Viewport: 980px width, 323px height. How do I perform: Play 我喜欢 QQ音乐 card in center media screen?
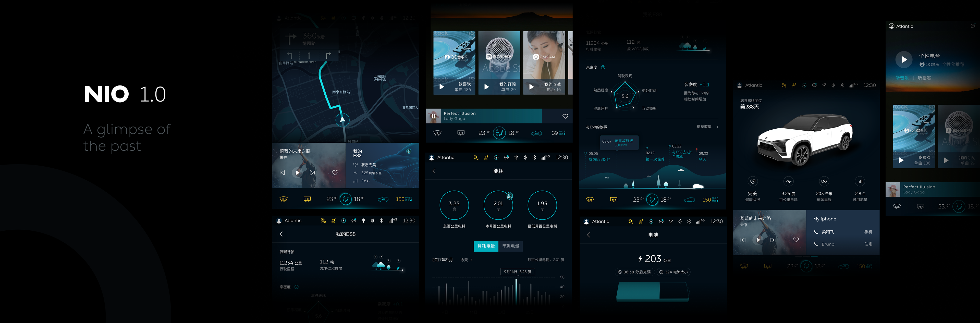442,87
